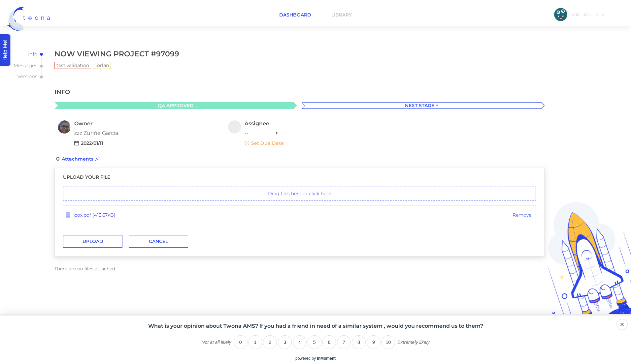The image size is (631, 364).
Task: Remove the box.pdf file
Action: [522, 215]
